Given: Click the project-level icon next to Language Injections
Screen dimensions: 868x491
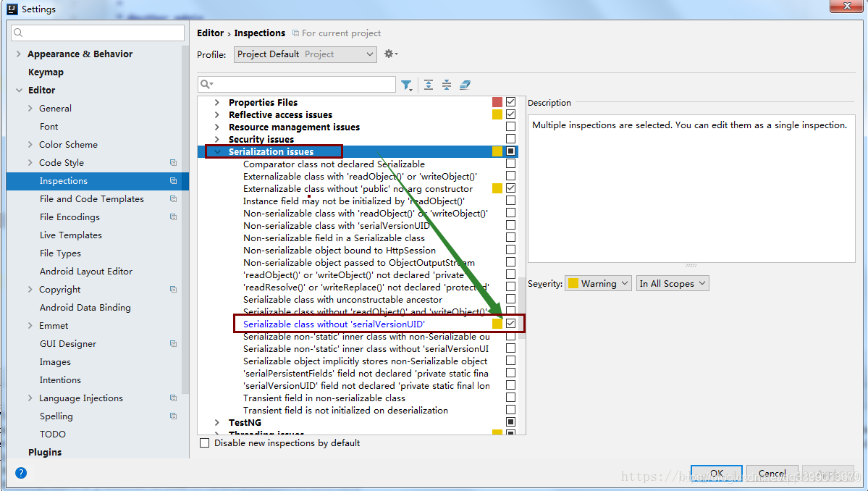Looking at the screenshot, I should pyautogui.click(x=173, y=398).
